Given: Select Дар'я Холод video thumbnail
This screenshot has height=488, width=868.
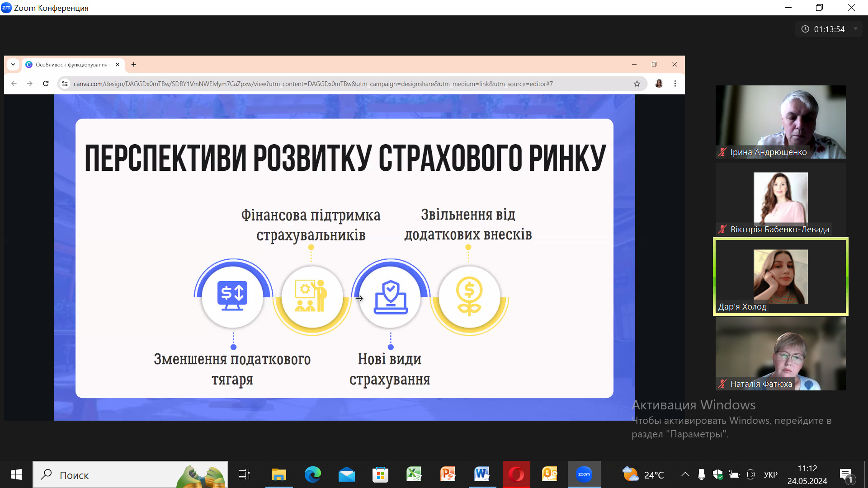Looking at the screenshot, I should coord(780,277).
